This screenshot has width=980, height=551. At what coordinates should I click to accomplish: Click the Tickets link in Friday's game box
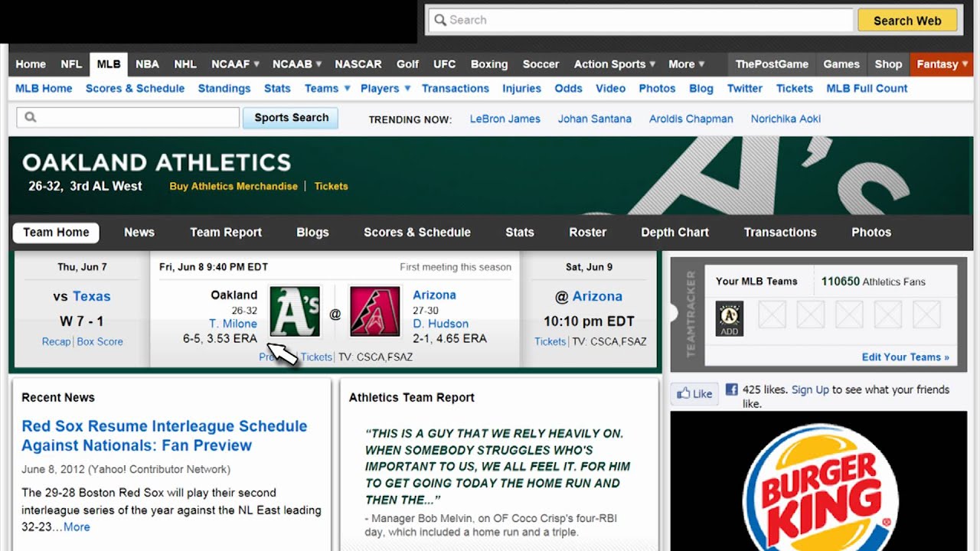tap(316, 357)
